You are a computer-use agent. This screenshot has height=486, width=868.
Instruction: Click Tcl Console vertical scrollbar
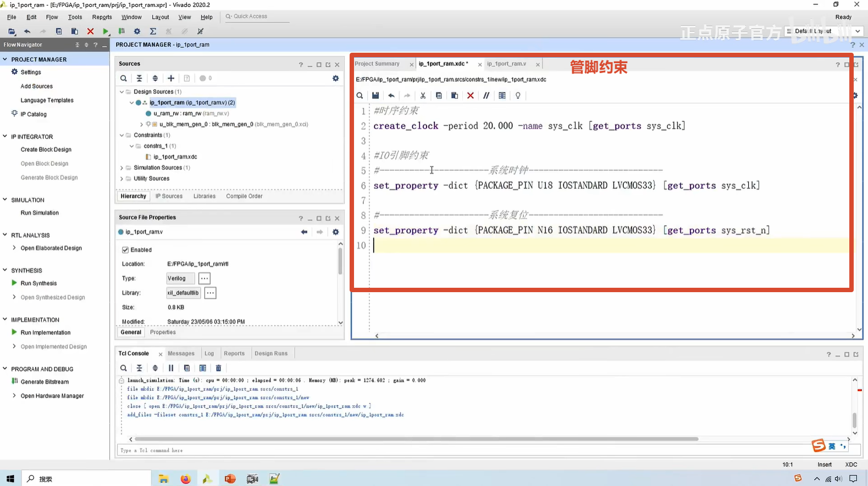[x=855, y=420]
